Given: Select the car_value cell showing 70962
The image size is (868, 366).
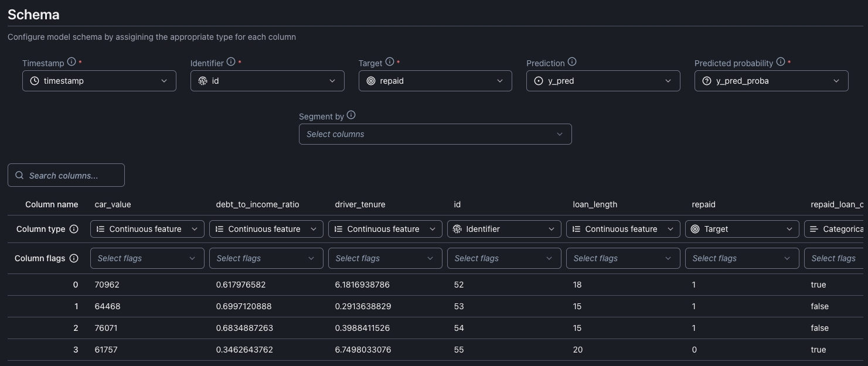Looking at the screenshot, I should point(107,285).
